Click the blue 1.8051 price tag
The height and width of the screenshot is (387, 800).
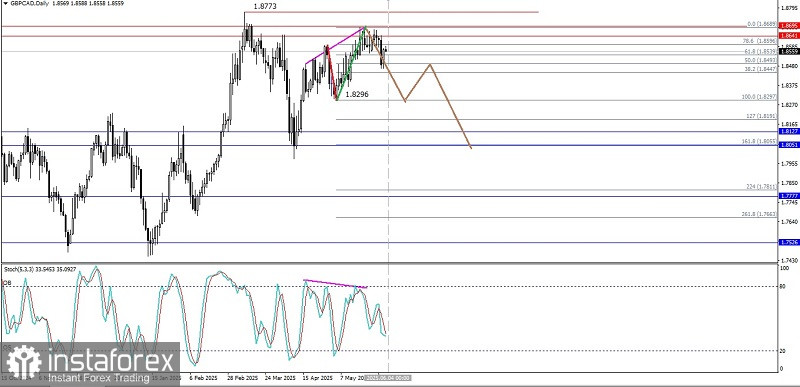click(789, 145)
